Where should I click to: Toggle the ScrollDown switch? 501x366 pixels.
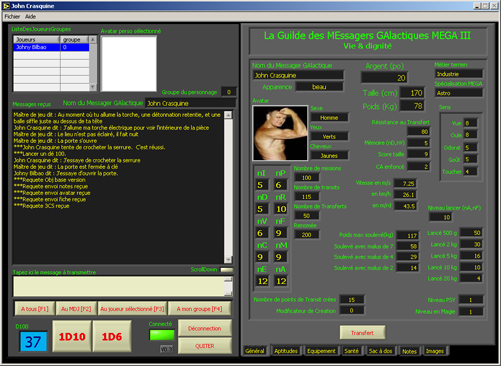coord(227,270)
